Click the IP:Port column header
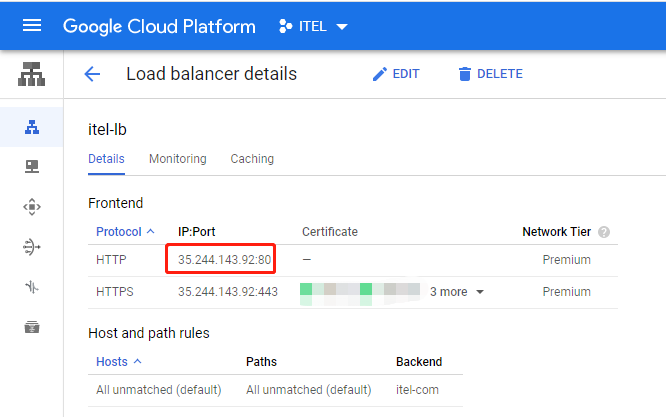Viewport: 666px width, 417px height. pyautogui.click(x=197, y=232)
